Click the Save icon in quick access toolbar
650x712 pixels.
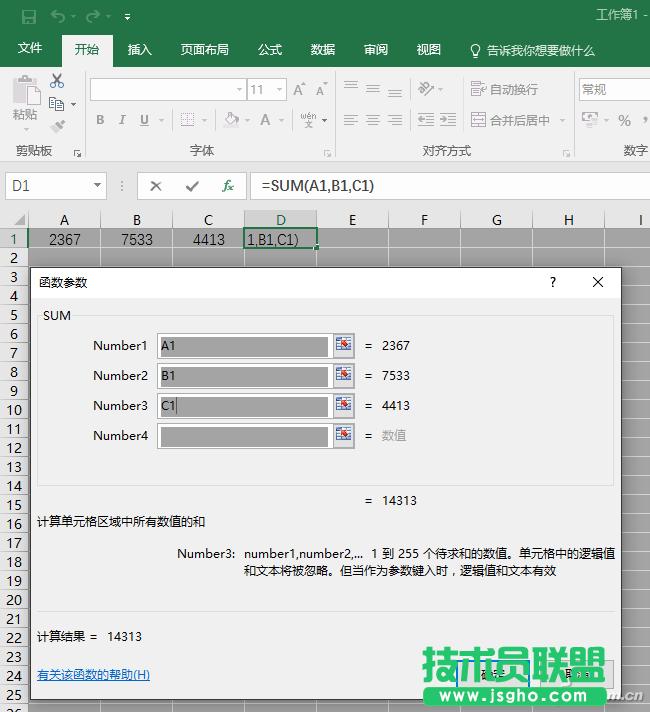[28, 17]
